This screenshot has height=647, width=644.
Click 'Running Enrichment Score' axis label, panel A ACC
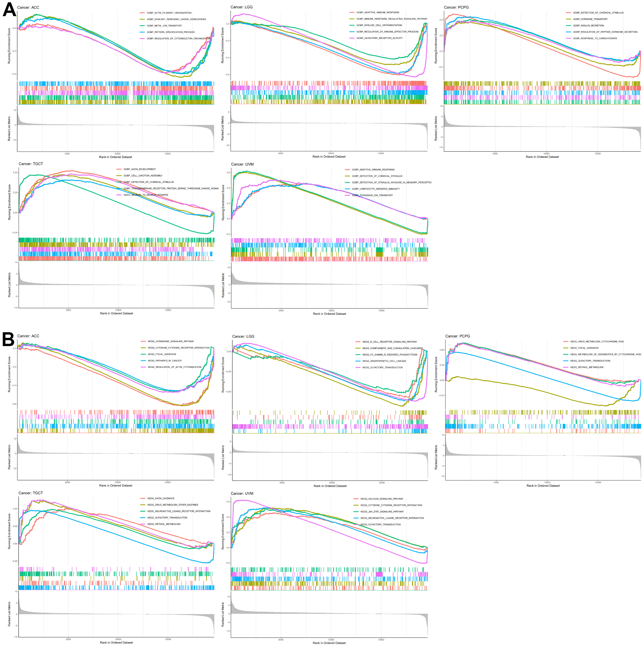coord(9,46)
